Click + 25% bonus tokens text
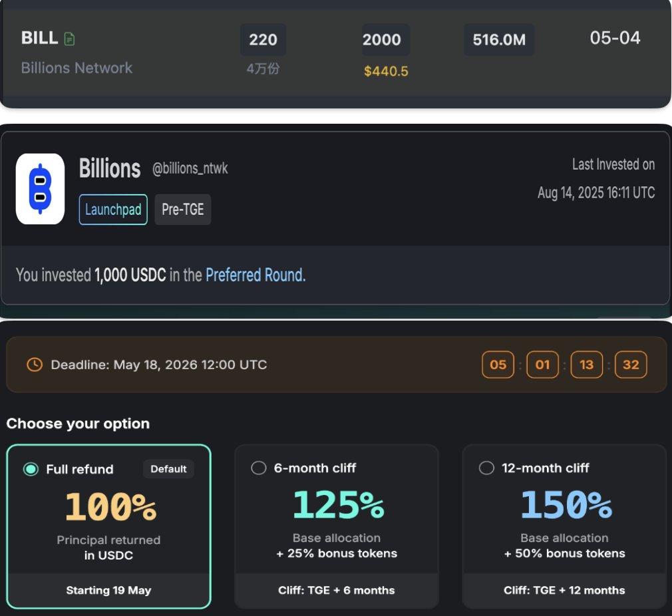The height and width of the screenshot is (616, 672). coord(337,553)
